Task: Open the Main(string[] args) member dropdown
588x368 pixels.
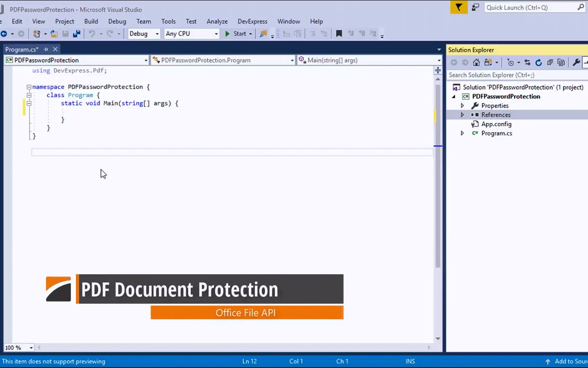Action: coord(439,60)
